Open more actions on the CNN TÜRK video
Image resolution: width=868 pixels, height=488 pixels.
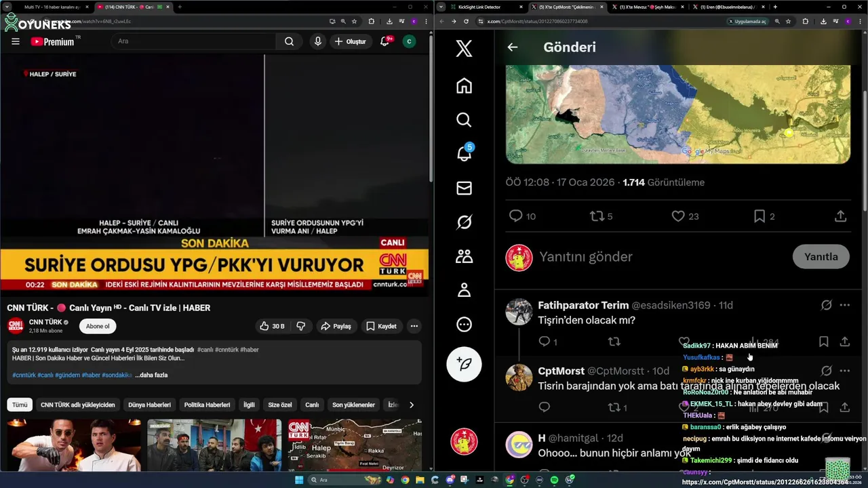414,326
